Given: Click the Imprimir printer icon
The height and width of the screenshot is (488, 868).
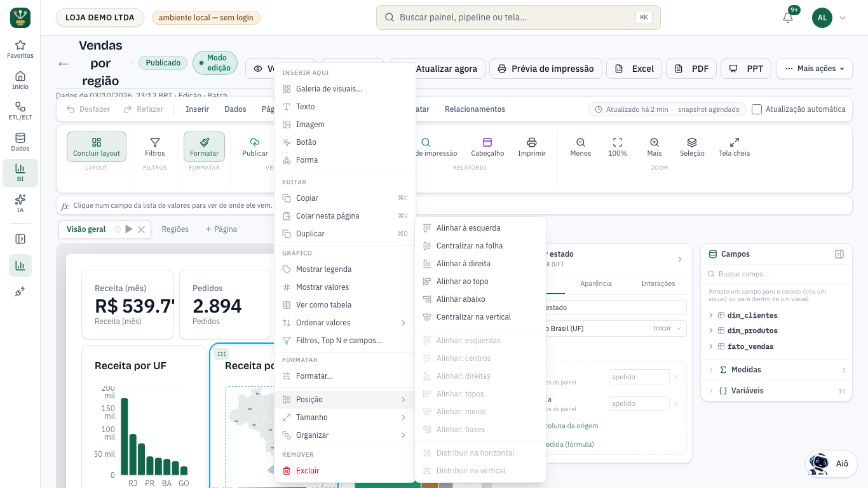Looking at the screenshot, I should [x=532, y=147].
